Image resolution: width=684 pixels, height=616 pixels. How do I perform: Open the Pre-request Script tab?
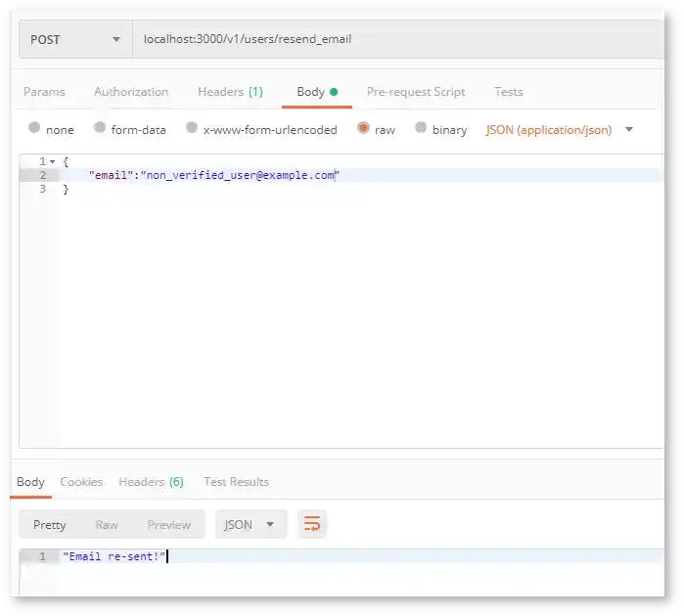tap(416, 92)
